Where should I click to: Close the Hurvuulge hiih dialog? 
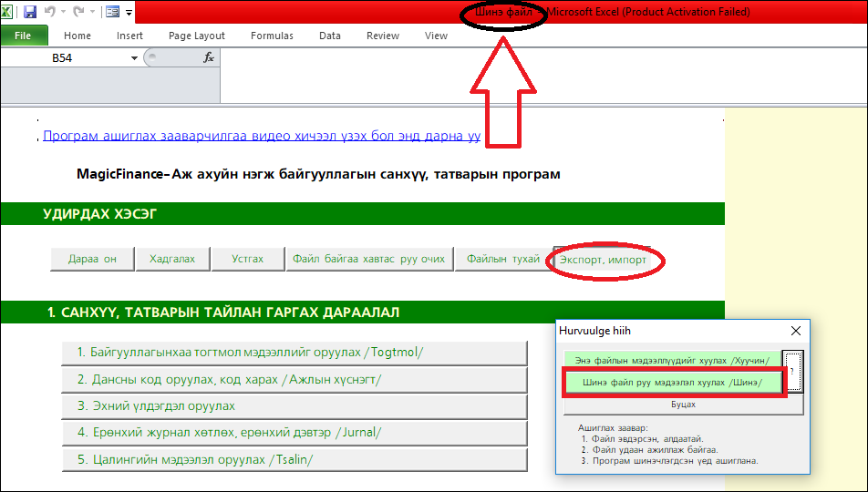coord(795,331)
